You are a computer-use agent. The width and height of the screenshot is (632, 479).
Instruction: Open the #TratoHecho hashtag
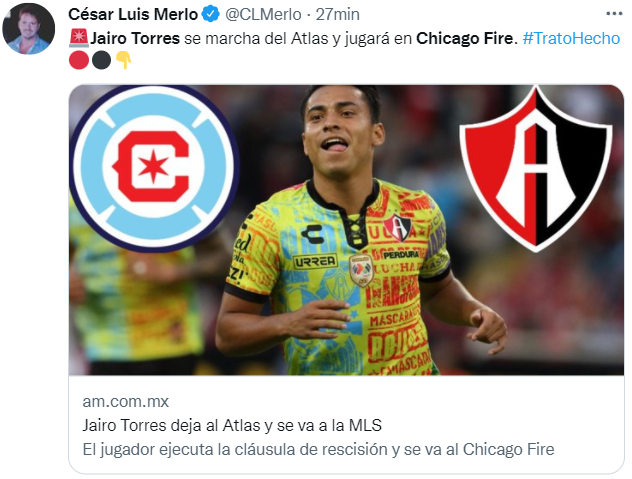[x=571, y=38]
